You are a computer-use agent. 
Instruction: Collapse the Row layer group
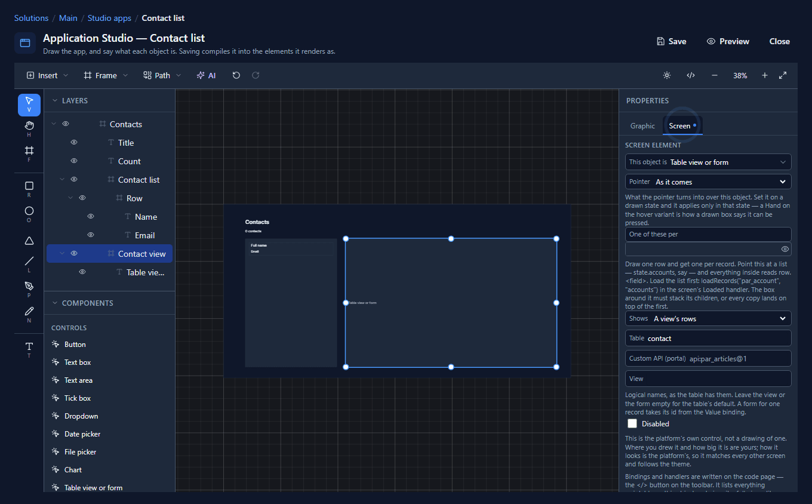point(70,198)
